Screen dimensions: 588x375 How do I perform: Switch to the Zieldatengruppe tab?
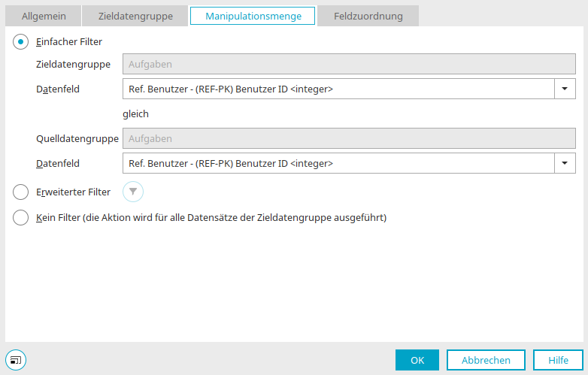click(x=135, y=16)
